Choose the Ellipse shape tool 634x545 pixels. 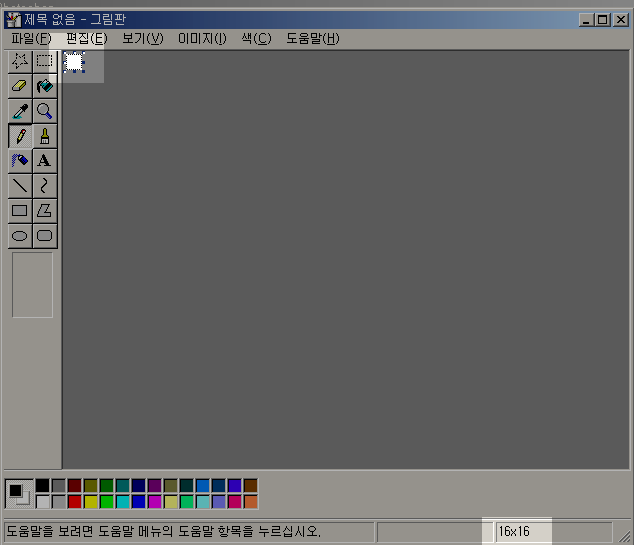click(20, 236)
